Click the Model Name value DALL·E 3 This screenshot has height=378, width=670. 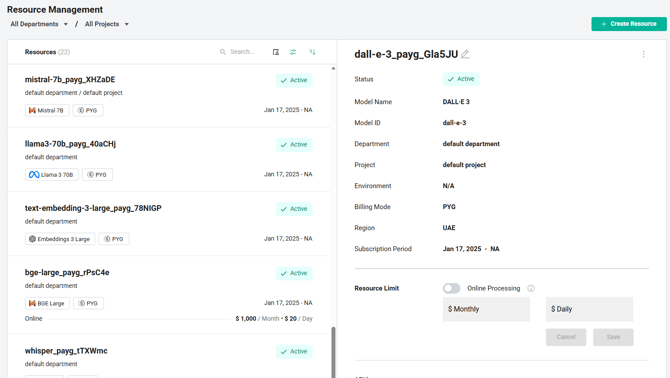tap(456, 102)
